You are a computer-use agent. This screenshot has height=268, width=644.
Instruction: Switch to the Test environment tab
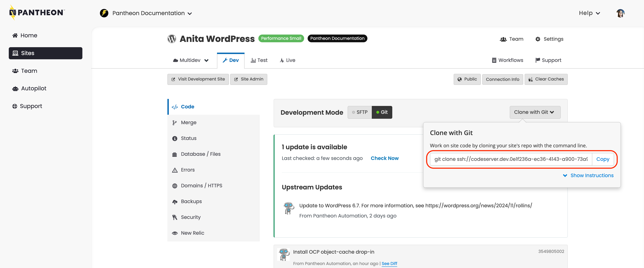click(x=259, y=60)
